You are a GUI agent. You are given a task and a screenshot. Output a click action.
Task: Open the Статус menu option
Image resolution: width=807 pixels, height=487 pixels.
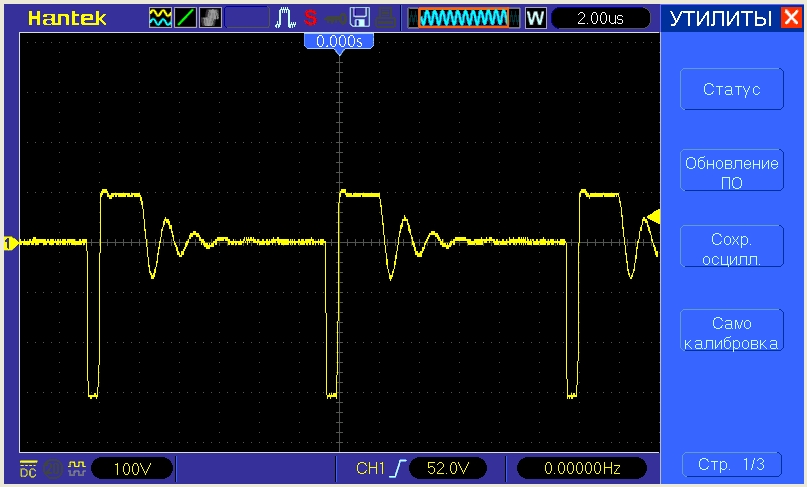(x=731, y=90)
